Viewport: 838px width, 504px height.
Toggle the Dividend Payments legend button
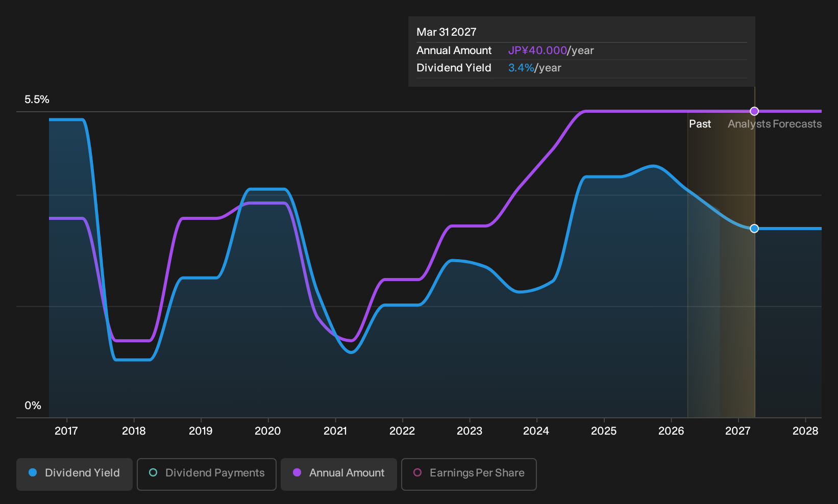pos(207,474)
